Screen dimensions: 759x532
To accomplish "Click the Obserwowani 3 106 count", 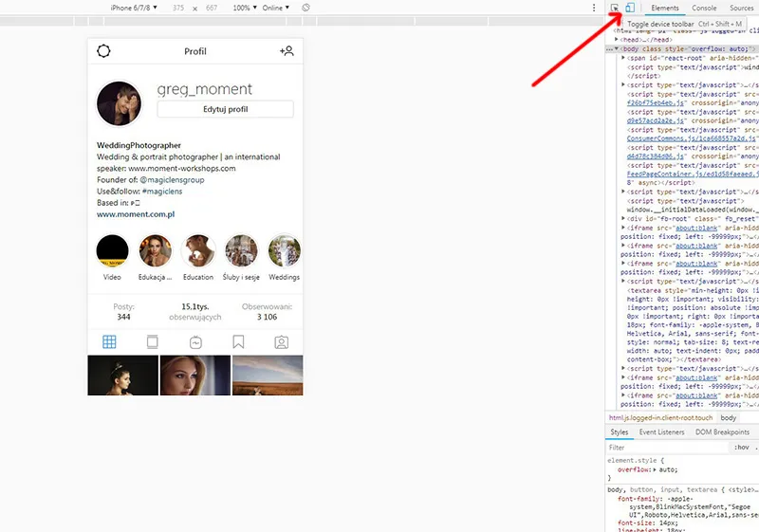I will 268,312.
